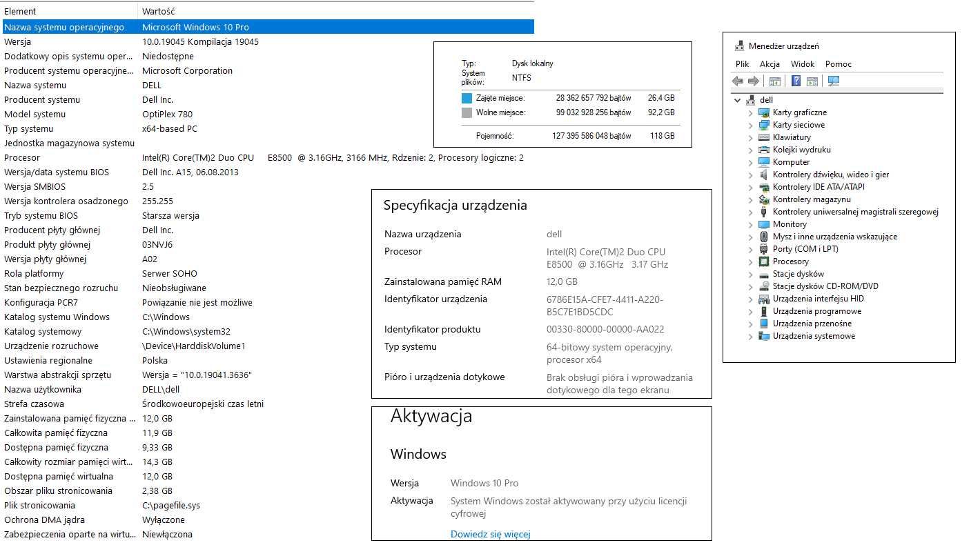Screen dimensions: 980x545
Task: Click the Porty (COM i LPT) connector icon
Action: [x=764, y=249]
